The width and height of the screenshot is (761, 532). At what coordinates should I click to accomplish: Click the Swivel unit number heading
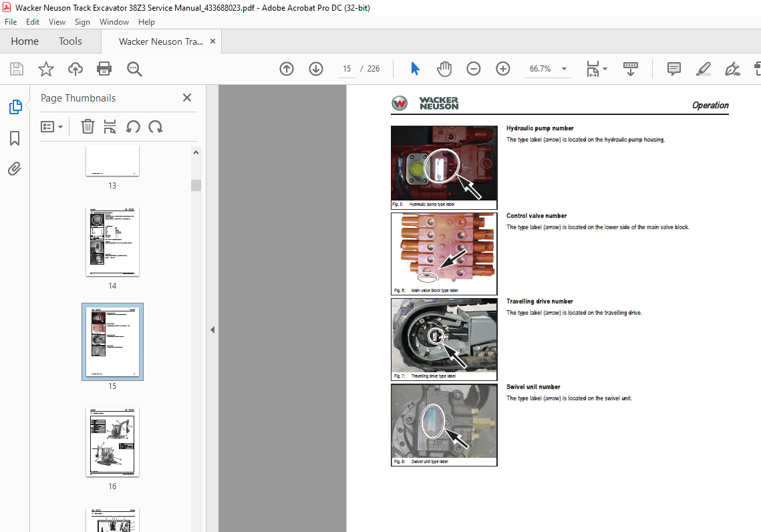pyautogui.click(x=533, y=387)
